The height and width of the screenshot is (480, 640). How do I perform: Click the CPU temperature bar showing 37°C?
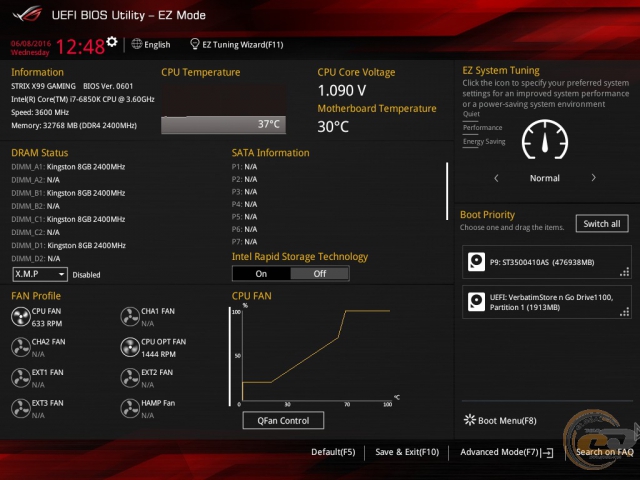pos(223,124)
